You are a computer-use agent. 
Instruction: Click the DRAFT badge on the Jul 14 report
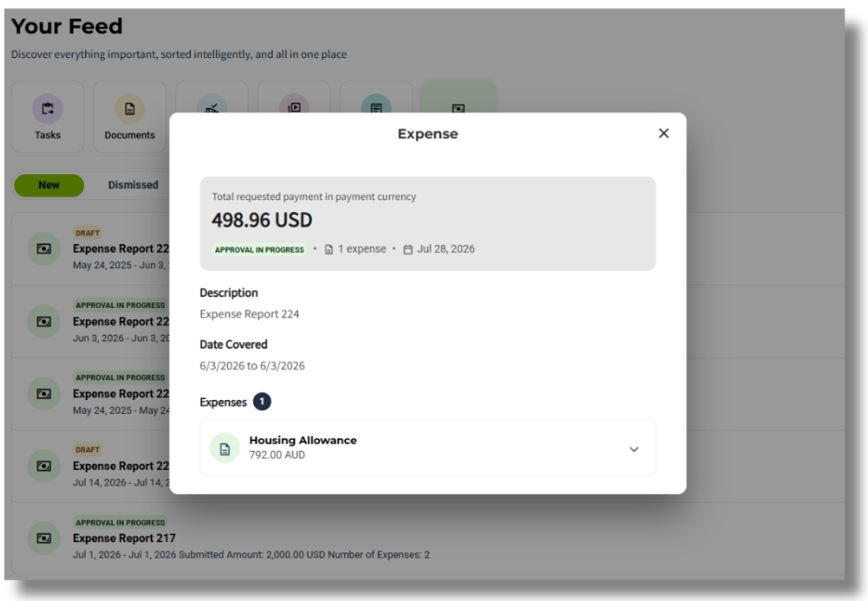pos(88,450)
